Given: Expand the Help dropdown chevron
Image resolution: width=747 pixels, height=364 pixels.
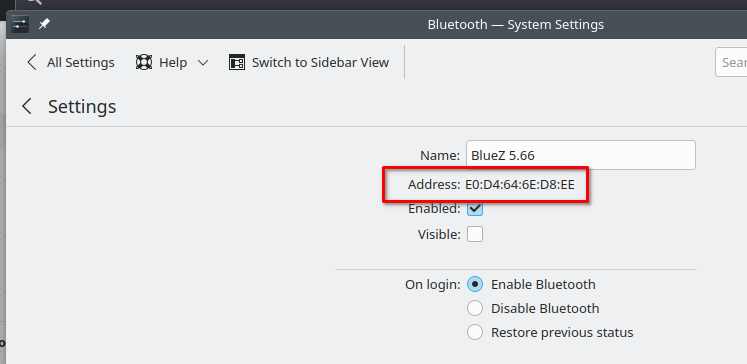Looking at the screenshot, I should pyautogui.click(x=203, y=62).
